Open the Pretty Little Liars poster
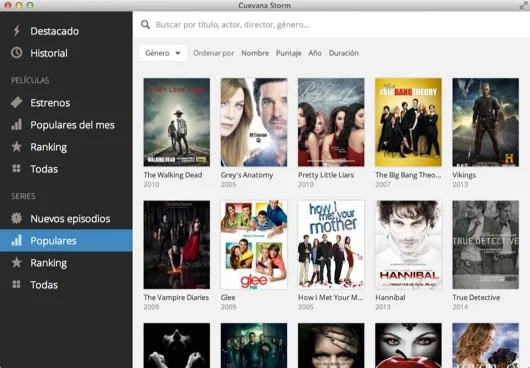 click(x=331, y=122)
